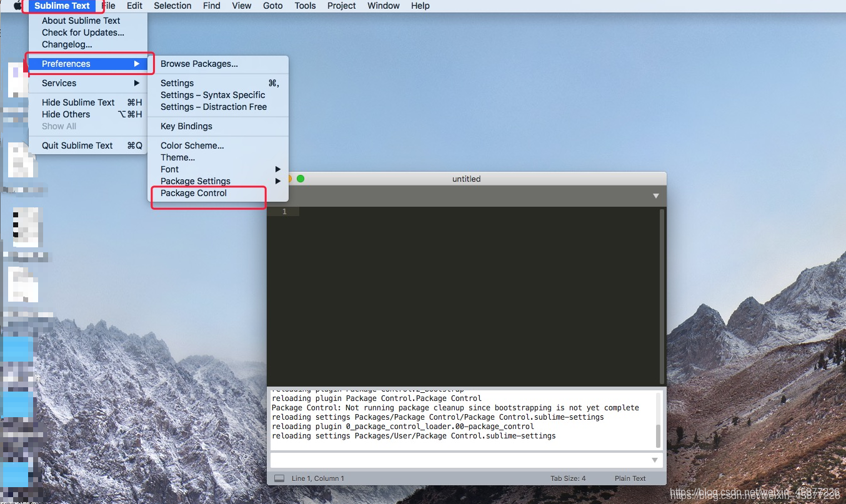Click the green zoom button of untitled window

[x=301, y=179]
